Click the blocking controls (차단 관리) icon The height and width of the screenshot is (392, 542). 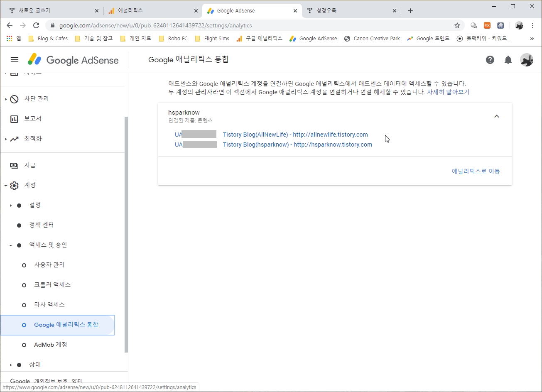click(x=14, y=99)
